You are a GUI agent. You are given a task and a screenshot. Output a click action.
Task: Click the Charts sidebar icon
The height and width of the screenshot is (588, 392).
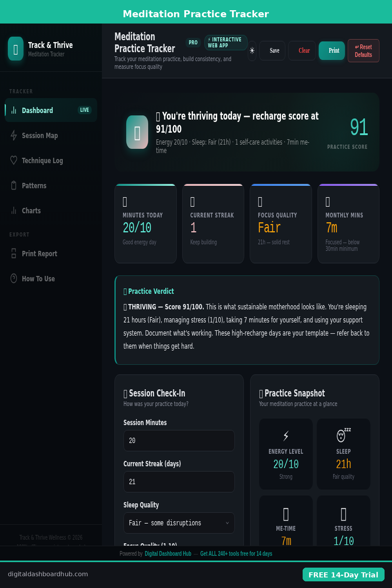click(14, 211)
